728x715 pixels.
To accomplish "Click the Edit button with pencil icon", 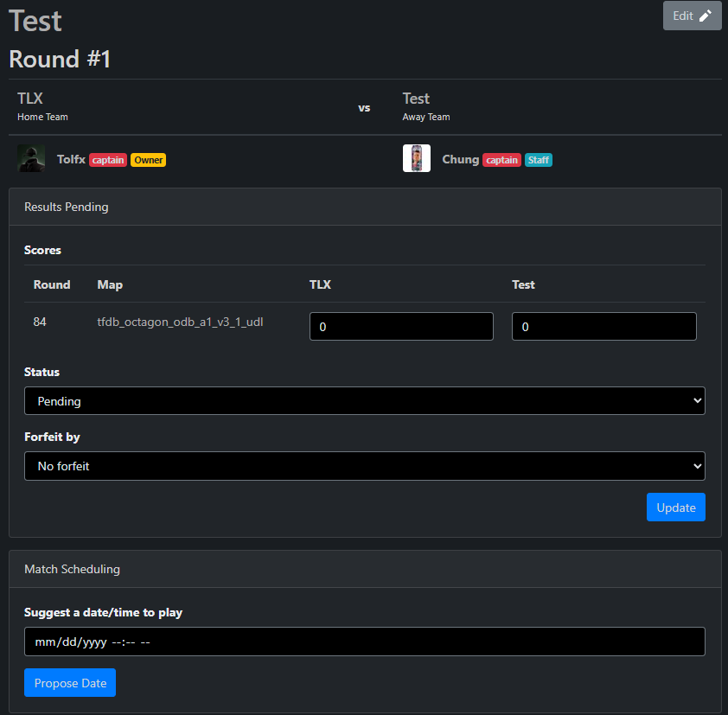I will [x=692, y=16].
